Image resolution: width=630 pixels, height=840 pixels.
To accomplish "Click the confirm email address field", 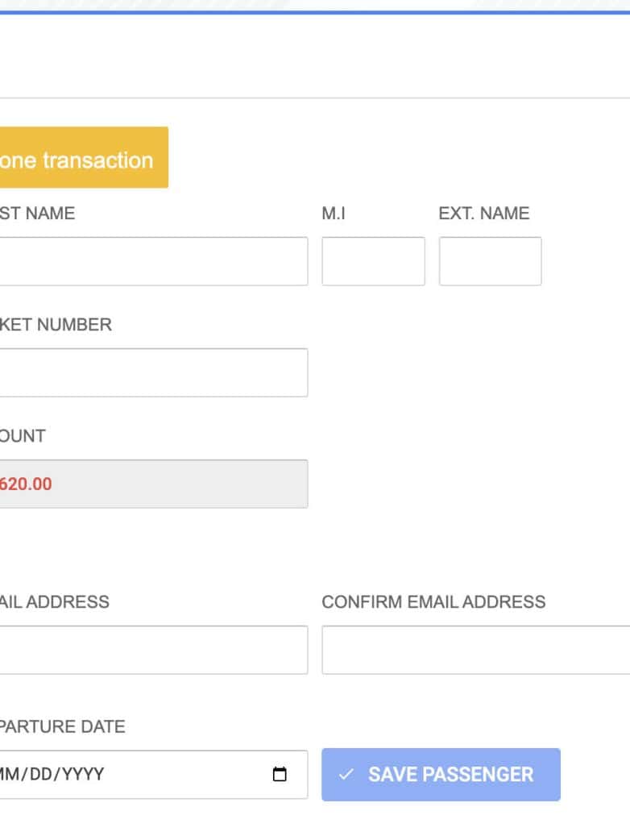I will [x=475, y=650].
